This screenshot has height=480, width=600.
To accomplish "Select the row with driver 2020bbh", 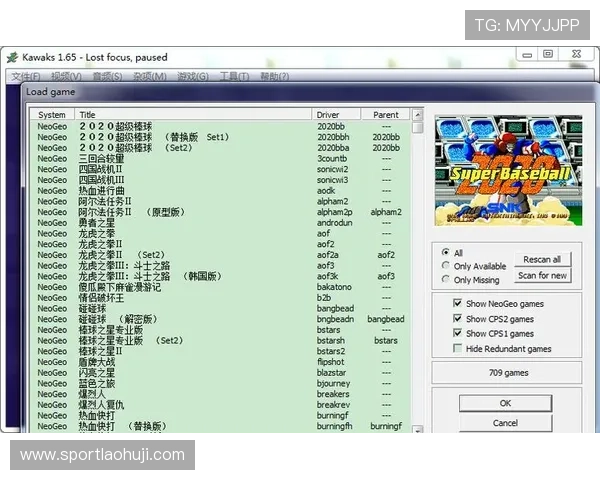I will click(220, 137).
